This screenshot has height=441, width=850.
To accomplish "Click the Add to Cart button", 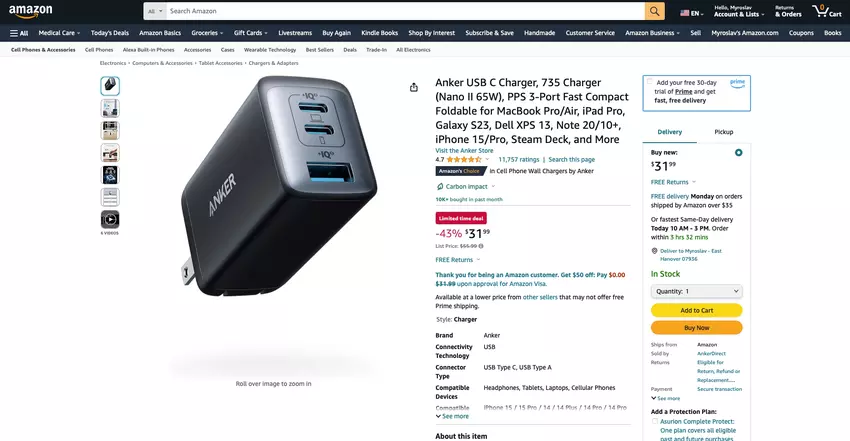I will coord(697,310).
